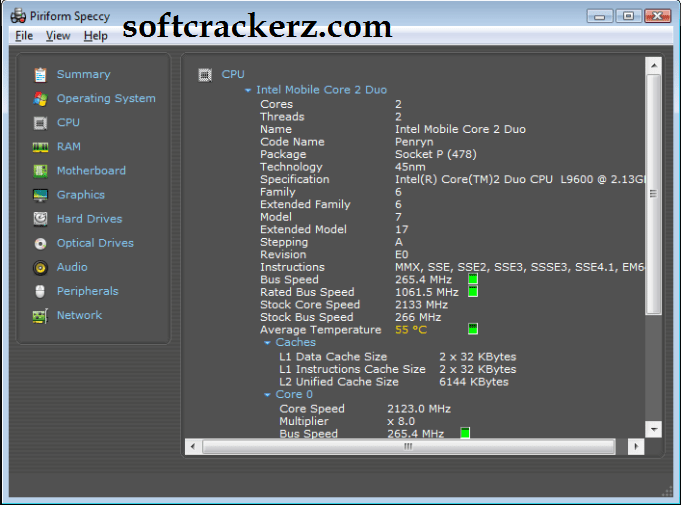This screenshot has width=681, height=505.
Task: Click the CPU chip icon in sidebar
Action: [40, 123]
